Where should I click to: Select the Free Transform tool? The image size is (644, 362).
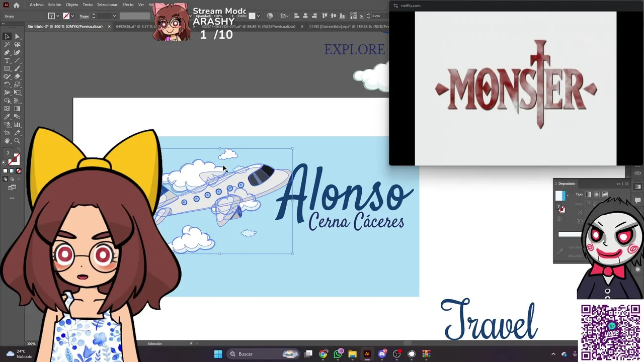pos(17,93)
